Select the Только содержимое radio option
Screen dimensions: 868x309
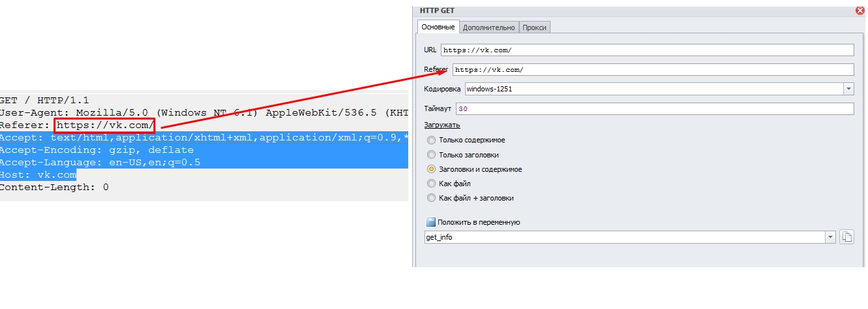(x=431, y=140)
